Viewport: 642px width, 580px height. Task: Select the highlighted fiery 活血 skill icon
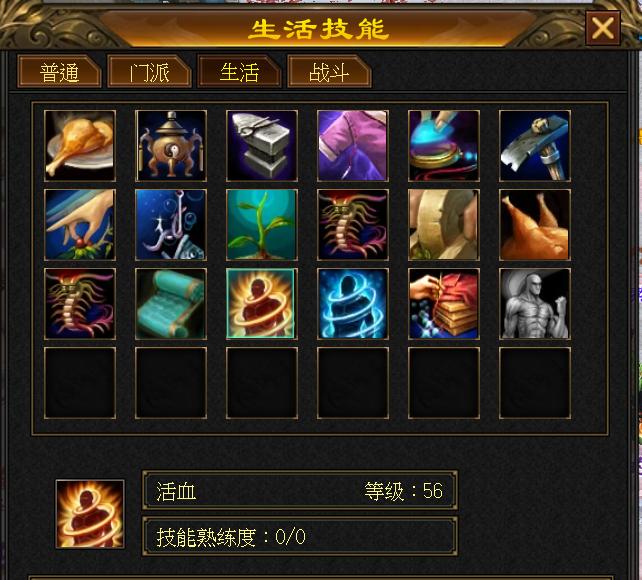[x=262, y=304]
